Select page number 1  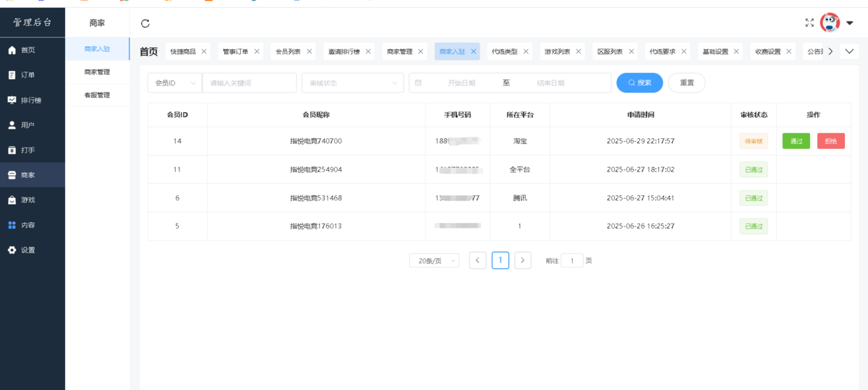(501, 260)
